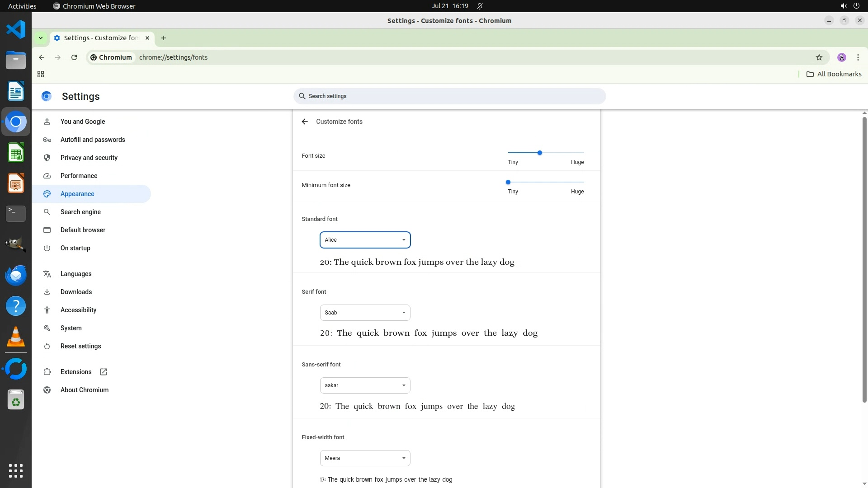
Task: Click the back arrow beside Customize fonts
Action: (305, 122)
